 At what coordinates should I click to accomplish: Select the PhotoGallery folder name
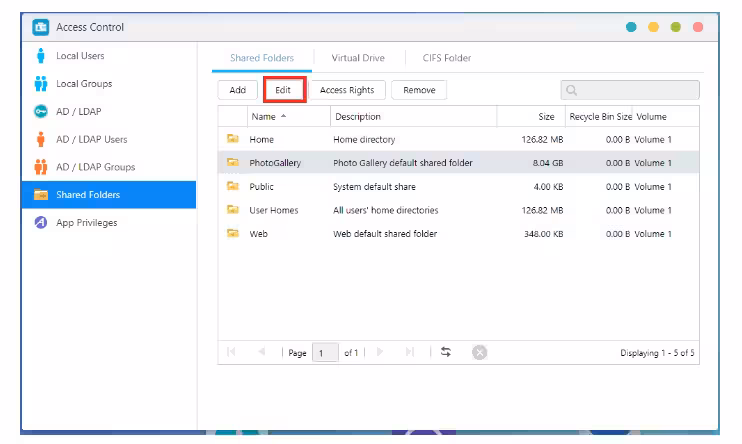275,163
